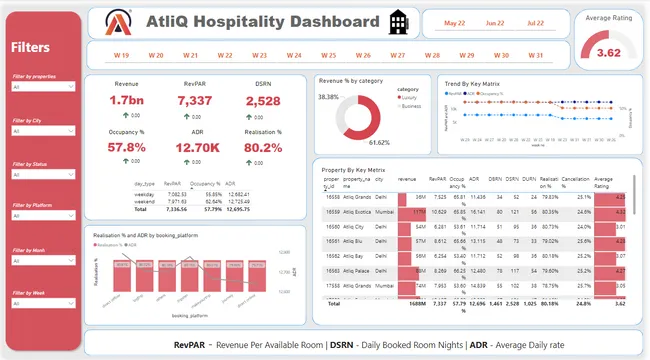The height and width of the screenshot is (360, 650).
Task: Select week W 26
Action: 363,55
